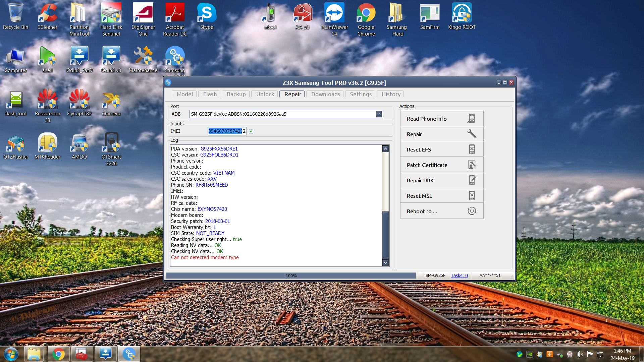The height and width of the screenshot is (362, 644).
Task: Switch to the Unlock tab
Action: tap(265, 94)
